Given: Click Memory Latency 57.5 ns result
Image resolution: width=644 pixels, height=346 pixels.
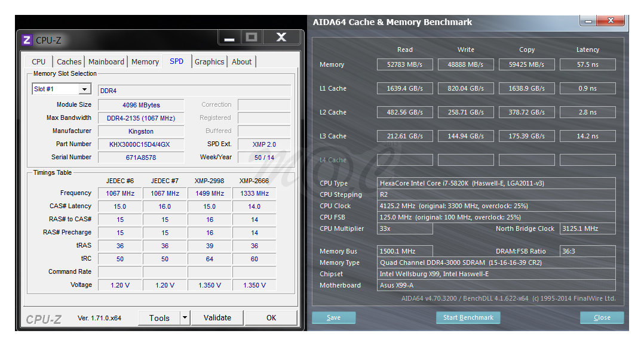Looking at the screenshot, I should pos(587,64).
